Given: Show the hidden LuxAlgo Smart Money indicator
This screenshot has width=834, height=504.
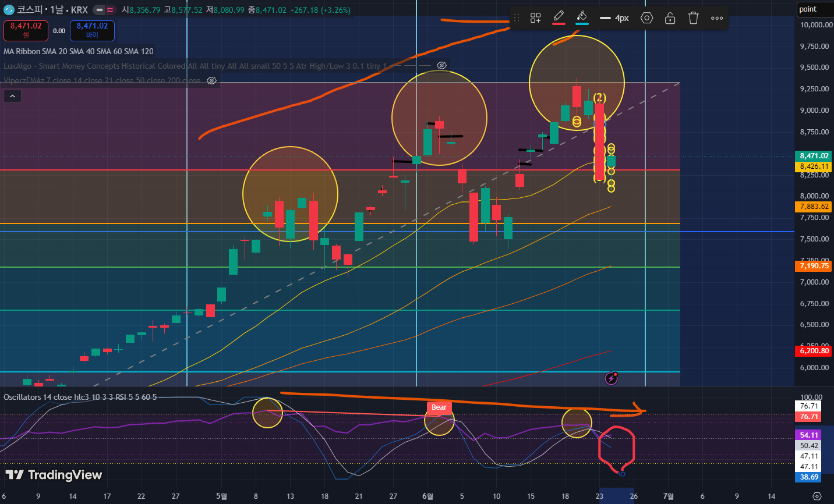Looking at the screenshot, I should tap(441, 66).
